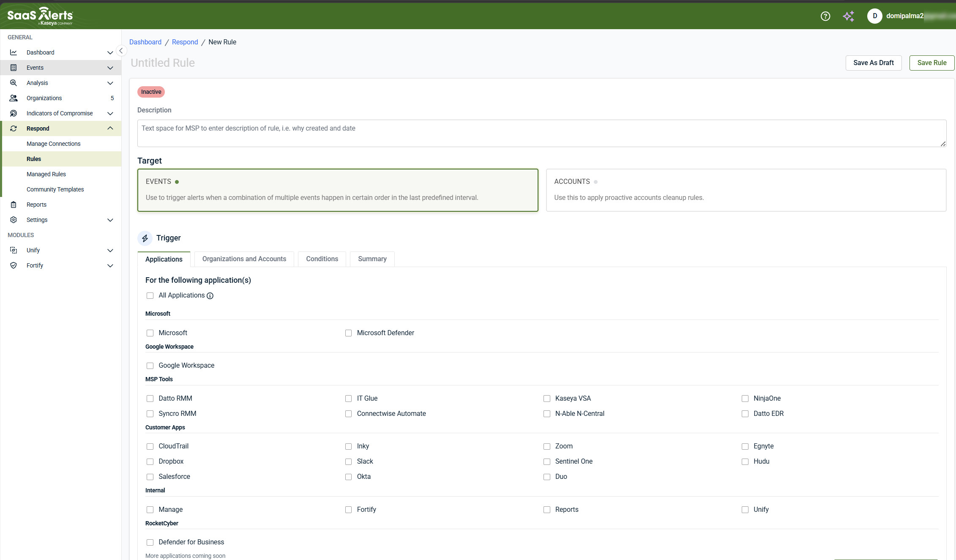956x560 pixels.
Task: Select the EVENTS target card
Action: pyautogui.click(x=338, y=190)
